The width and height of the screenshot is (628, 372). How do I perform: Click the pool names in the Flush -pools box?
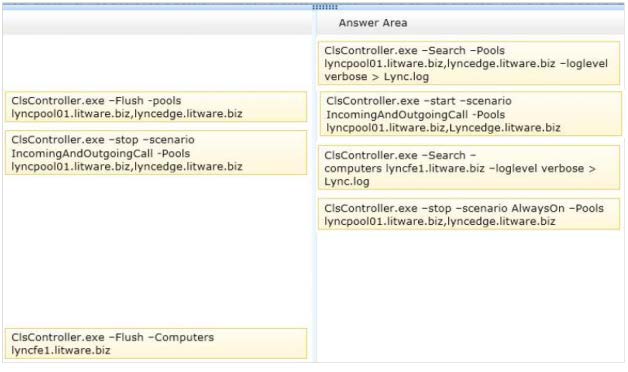click(x=127, y=114)
